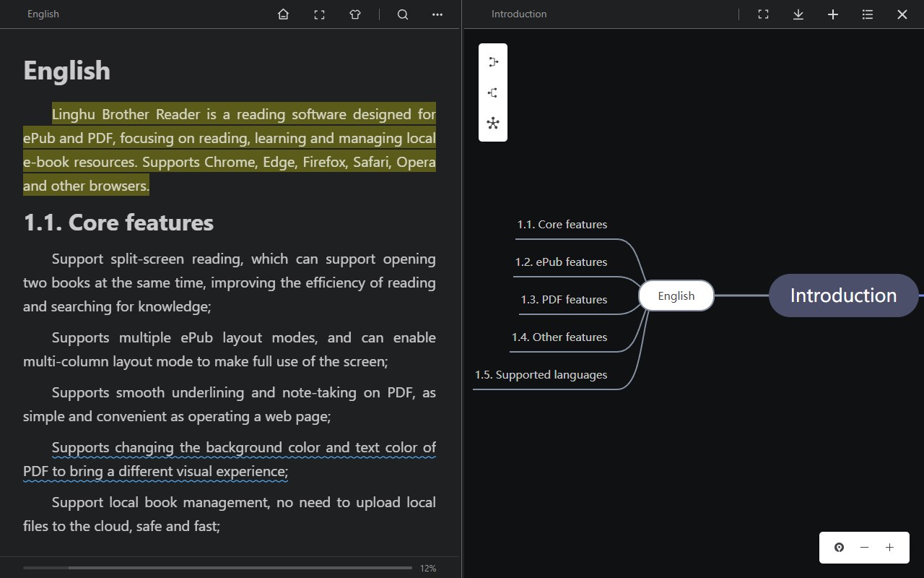Jump to 1.5. Supported languages node

point(541,375)
